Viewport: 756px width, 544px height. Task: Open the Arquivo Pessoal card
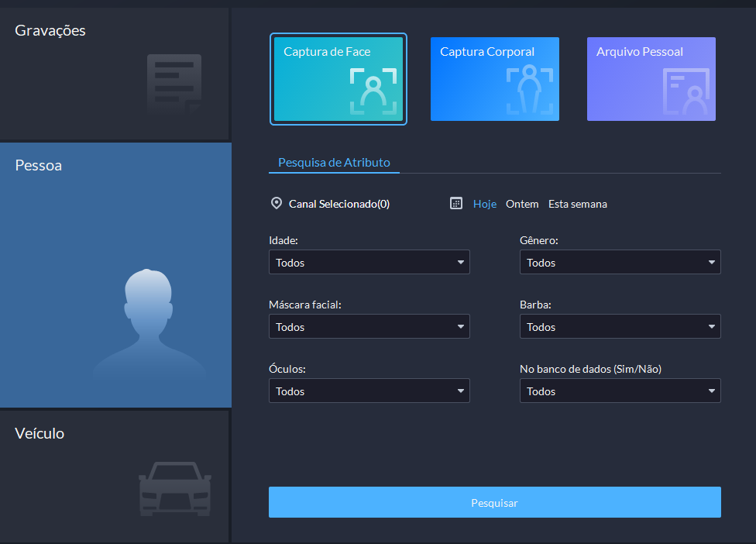[651, 79]
